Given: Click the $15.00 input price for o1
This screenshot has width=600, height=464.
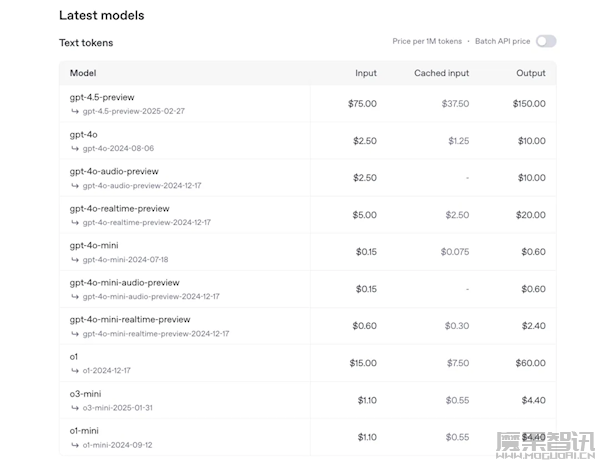Looking at the screenshot, I should click(x=363, y=363).
